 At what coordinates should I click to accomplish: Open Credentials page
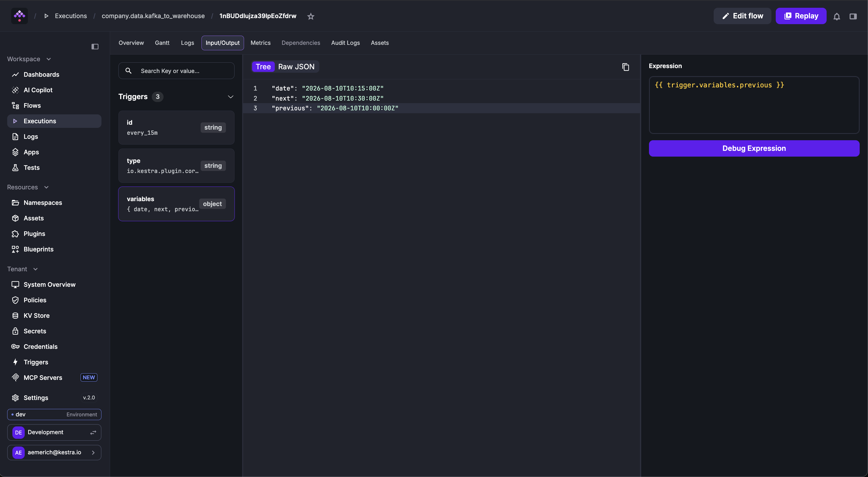pos(54,346)
